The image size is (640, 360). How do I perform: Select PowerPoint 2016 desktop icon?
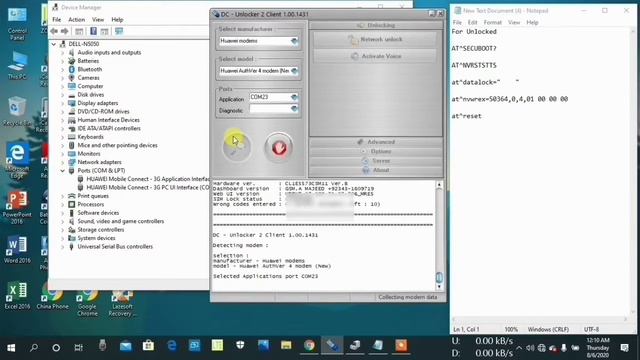[17, 207]
